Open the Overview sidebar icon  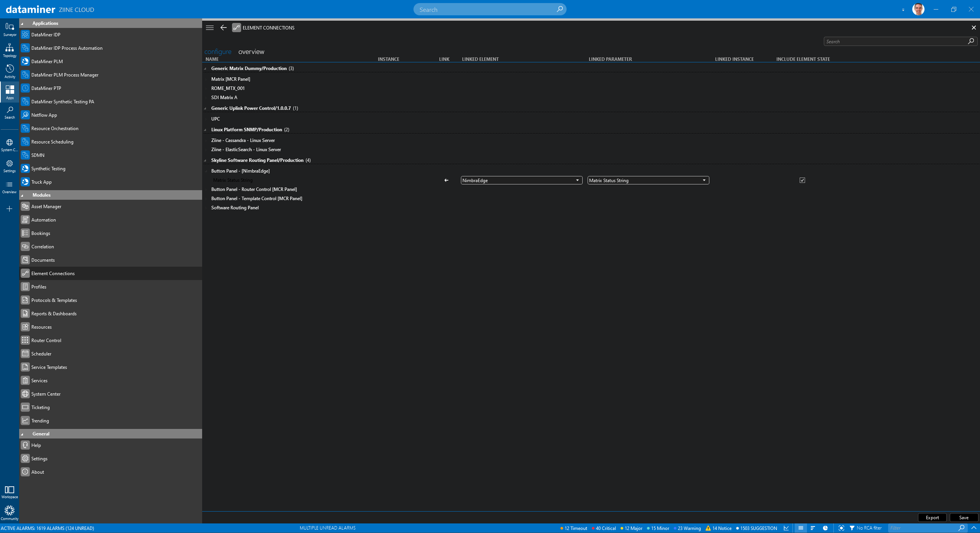tap(10, 187)
